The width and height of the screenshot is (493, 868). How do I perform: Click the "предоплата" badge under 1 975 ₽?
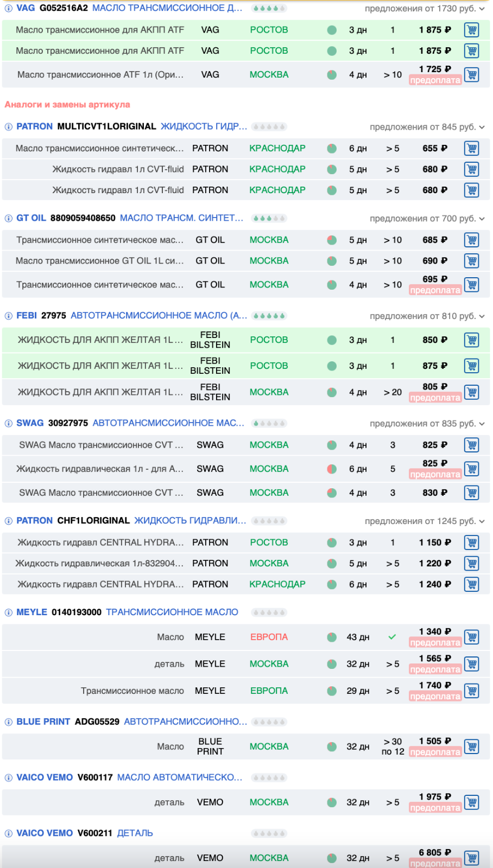click(x=435, y=808)
